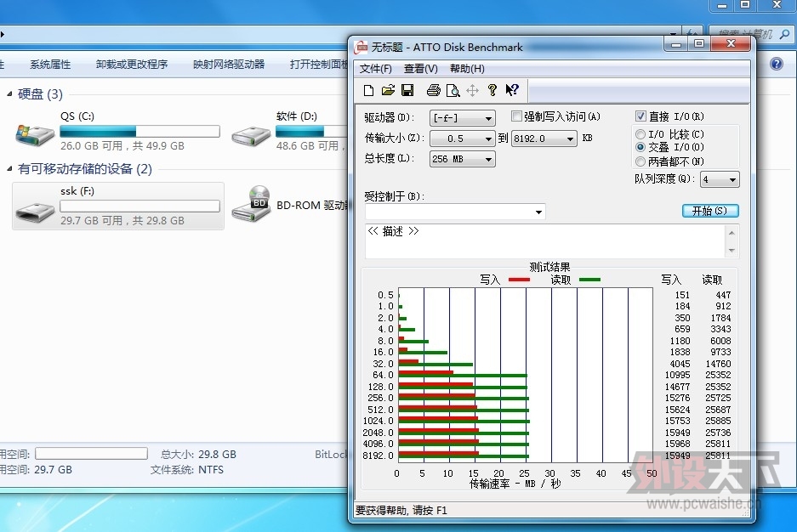Open the 驱动器 drive dropdown
Screen dimensions: 797x532
tap(463, 118)
